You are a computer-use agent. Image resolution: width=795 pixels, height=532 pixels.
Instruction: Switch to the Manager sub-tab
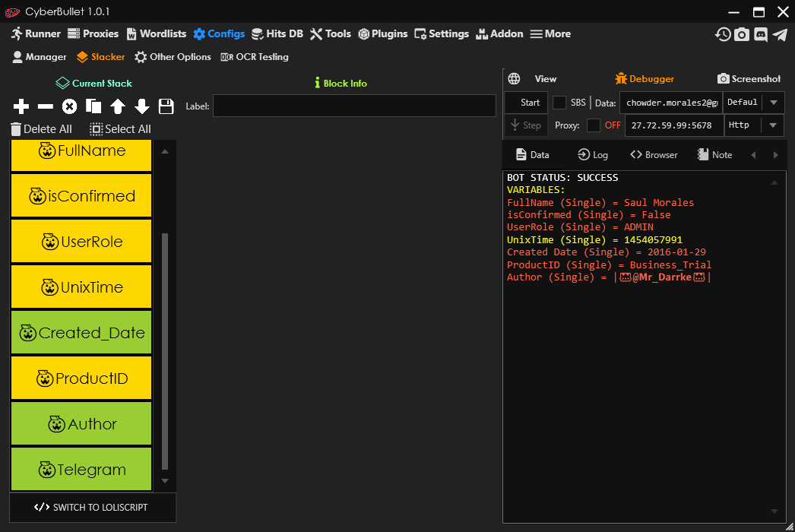pos(39,57)
